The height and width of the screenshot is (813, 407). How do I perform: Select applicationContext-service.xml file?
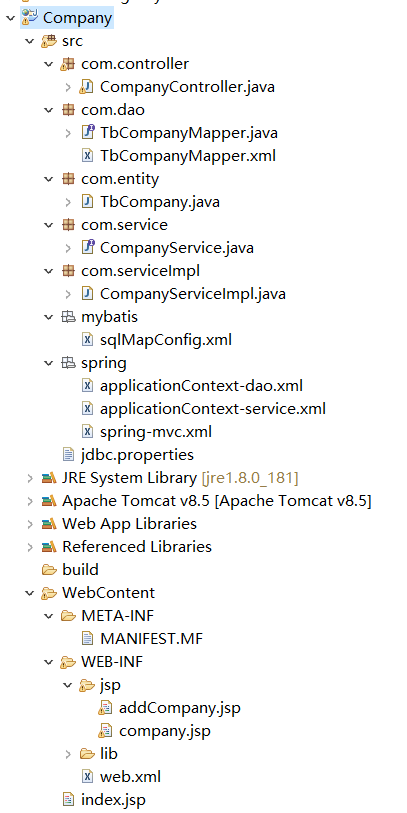click(213, 409)
